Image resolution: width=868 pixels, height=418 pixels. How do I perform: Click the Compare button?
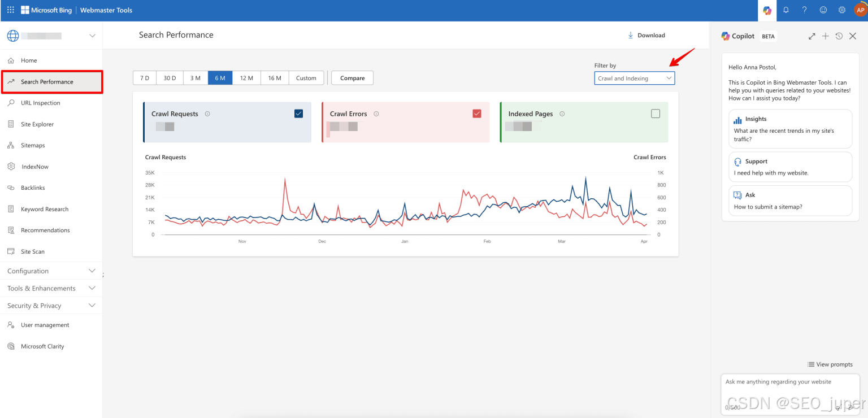(353, 78)
